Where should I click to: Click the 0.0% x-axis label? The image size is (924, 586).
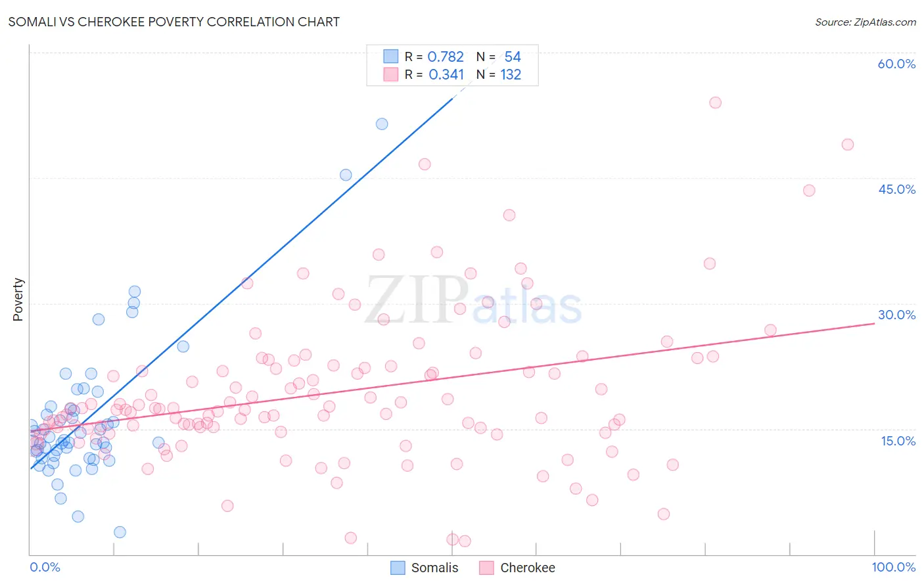point(45,567)
